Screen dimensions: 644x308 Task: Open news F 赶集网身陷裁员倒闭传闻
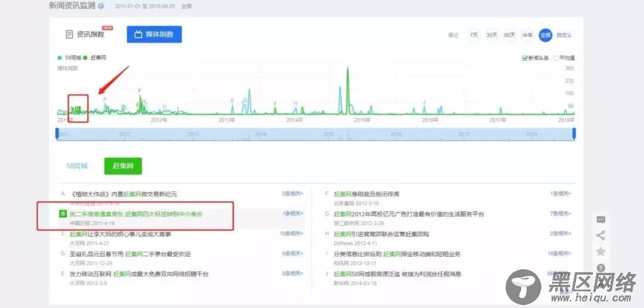366,194
